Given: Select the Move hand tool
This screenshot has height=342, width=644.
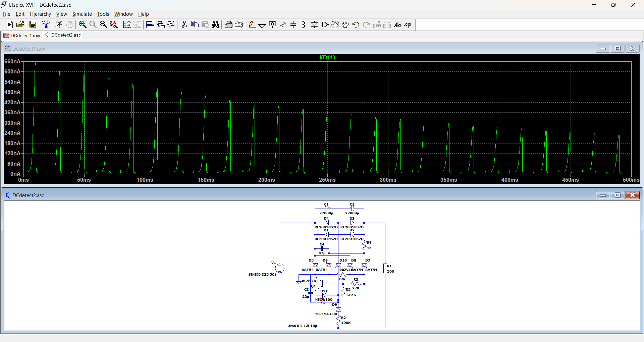Looking at the screenshot, I should click(335, 24).
